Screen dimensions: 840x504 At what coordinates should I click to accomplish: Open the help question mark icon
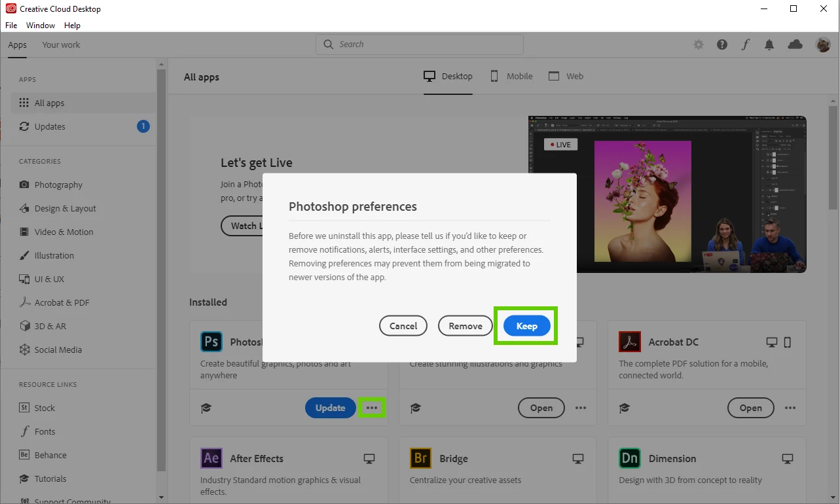722,45
